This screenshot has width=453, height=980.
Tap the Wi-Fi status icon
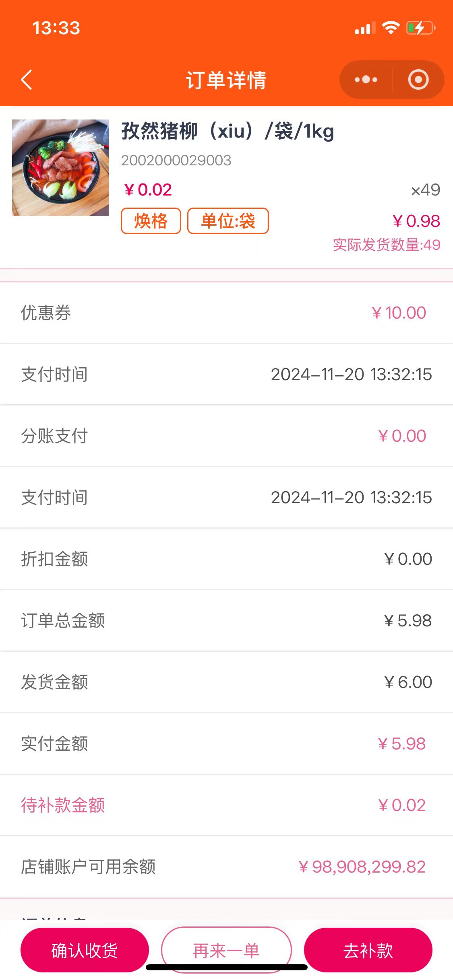tap(390, 28)
